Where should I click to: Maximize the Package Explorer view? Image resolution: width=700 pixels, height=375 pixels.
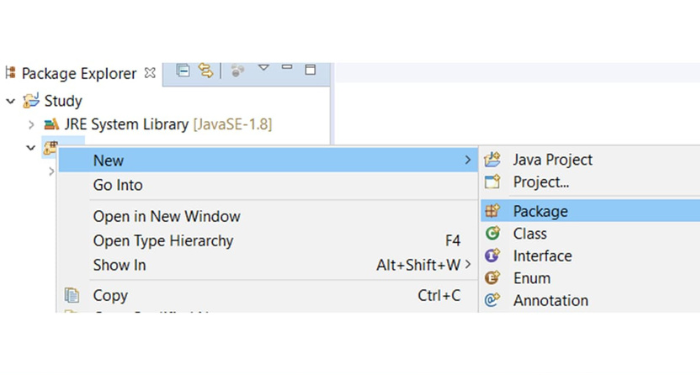click(310, 69)
